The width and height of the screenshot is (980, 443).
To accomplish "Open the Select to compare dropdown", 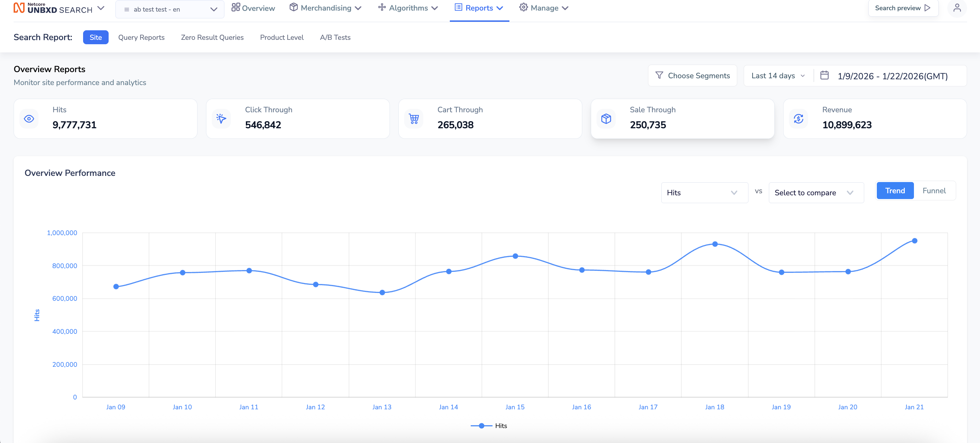I will (x=816, y=193).
